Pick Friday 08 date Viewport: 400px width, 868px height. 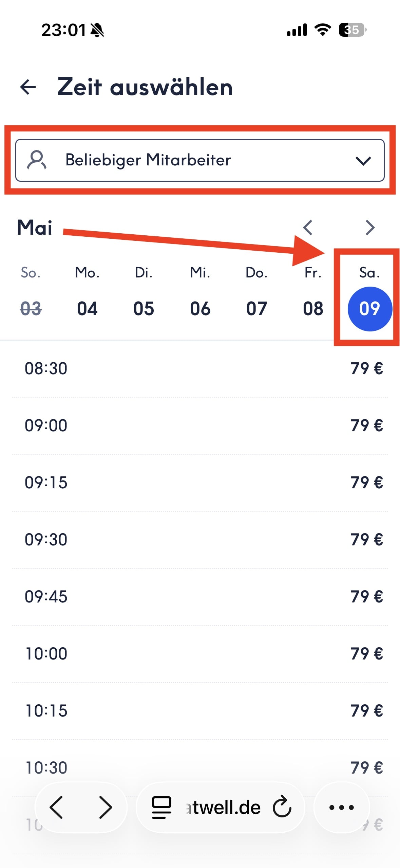pyautogui.click(x=313, y=308)
